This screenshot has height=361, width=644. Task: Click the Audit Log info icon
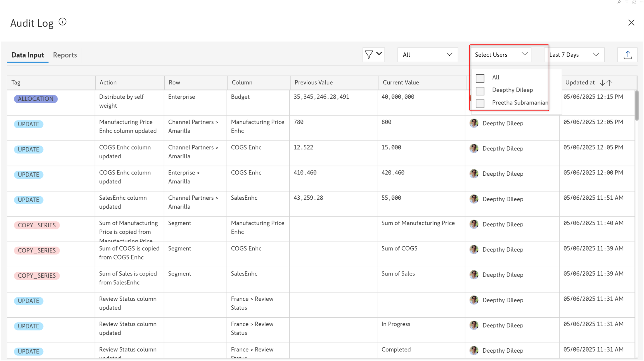point(63,22)
